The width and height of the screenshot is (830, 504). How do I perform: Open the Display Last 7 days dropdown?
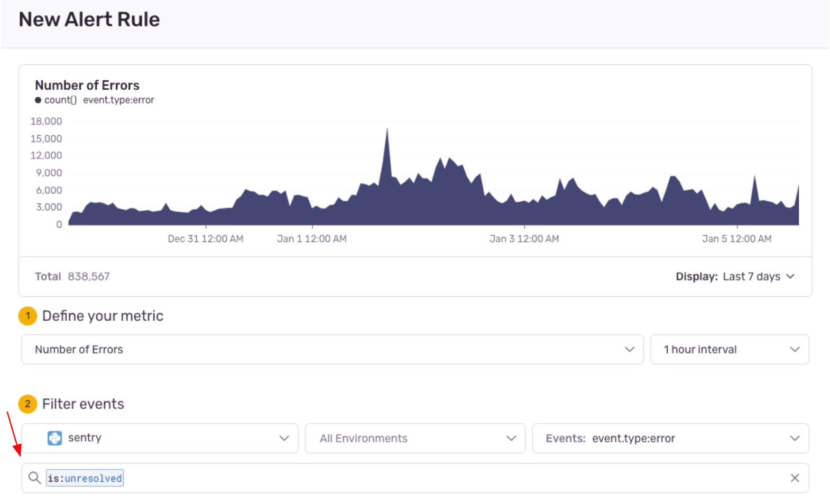tap(735, 277)
